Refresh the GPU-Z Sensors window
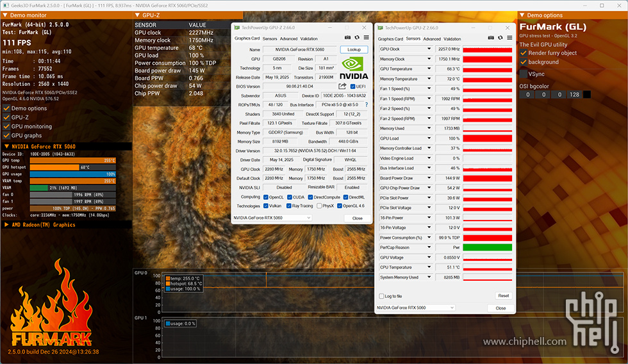 click(x=500, y=38)
